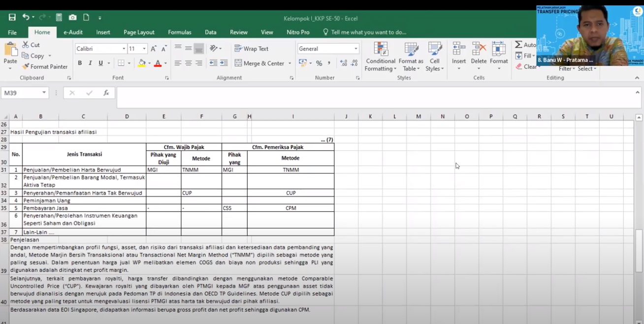
Task: Click the Center align icon
Action: pos(188,63)
